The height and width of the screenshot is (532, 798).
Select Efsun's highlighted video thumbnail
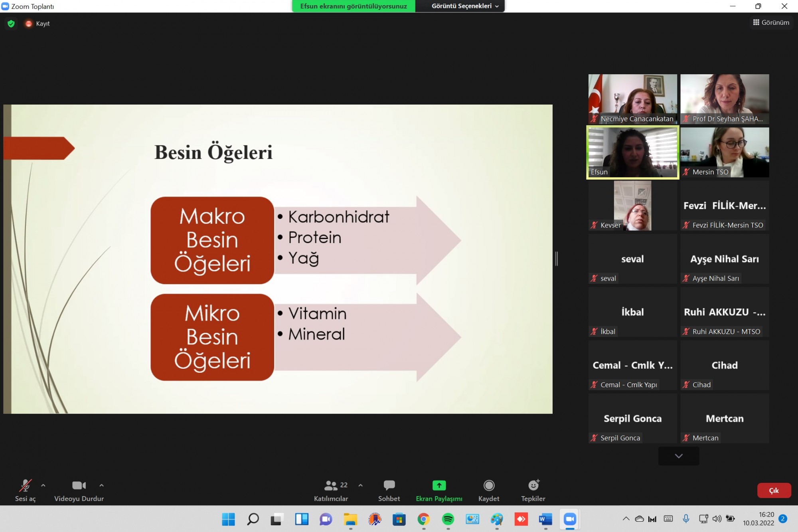pos(632,152)
